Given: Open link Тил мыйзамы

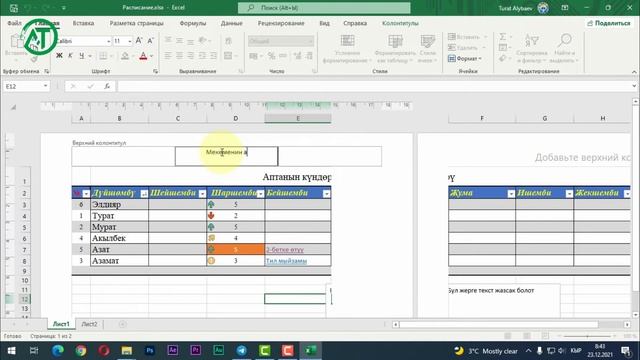Looking at the screenshot, I should (286, 260).
